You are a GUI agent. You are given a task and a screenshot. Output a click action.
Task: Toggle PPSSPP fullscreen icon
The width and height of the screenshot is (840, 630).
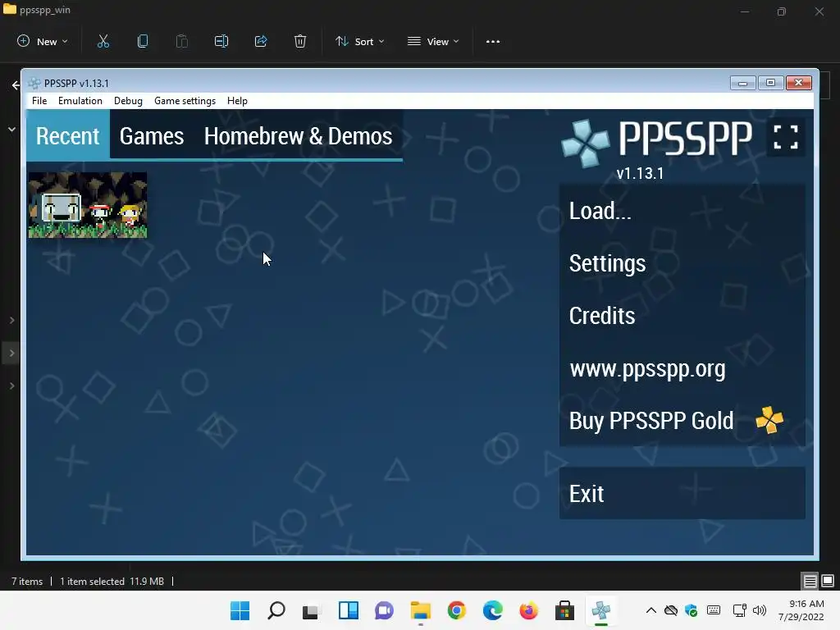click(x=785, y=137)
